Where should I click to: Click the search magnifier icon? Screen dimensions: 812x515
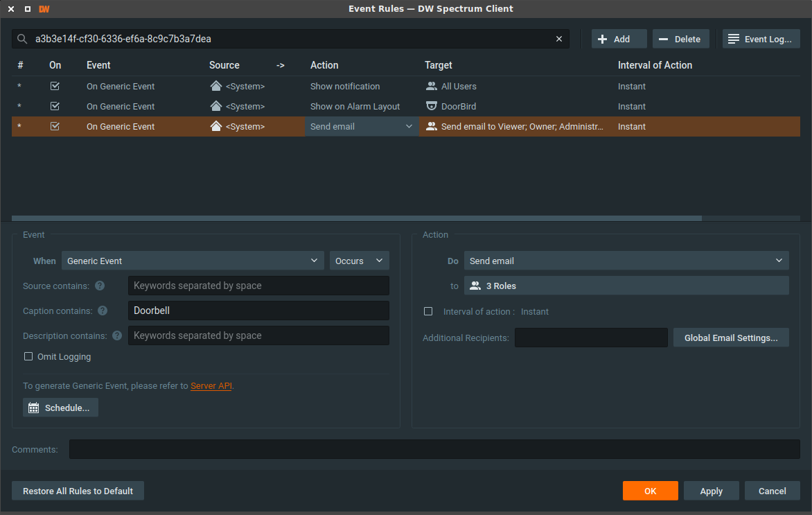coord(21,39)
